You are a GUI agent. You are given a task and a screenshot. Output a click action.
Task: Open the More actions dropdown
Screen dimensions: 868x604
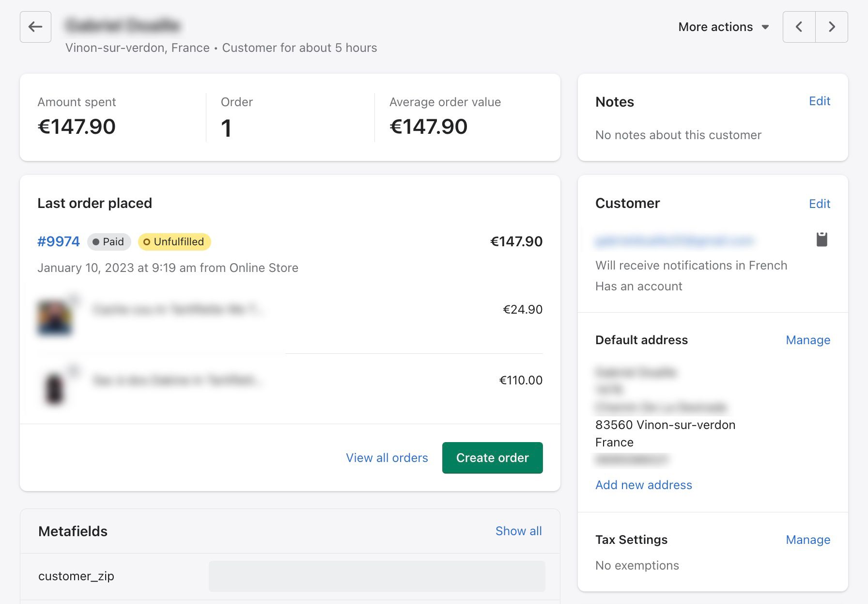(x=723, y=27)
